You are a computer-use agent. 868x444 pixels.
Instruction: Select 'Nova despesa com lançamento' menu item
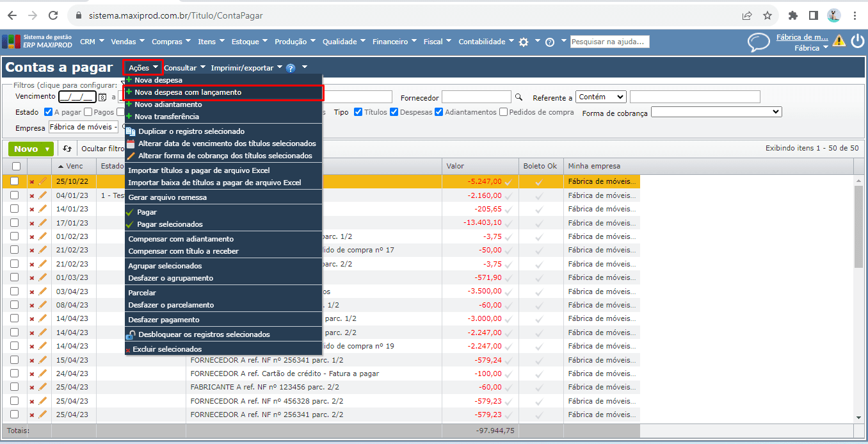tap(188, 92)
